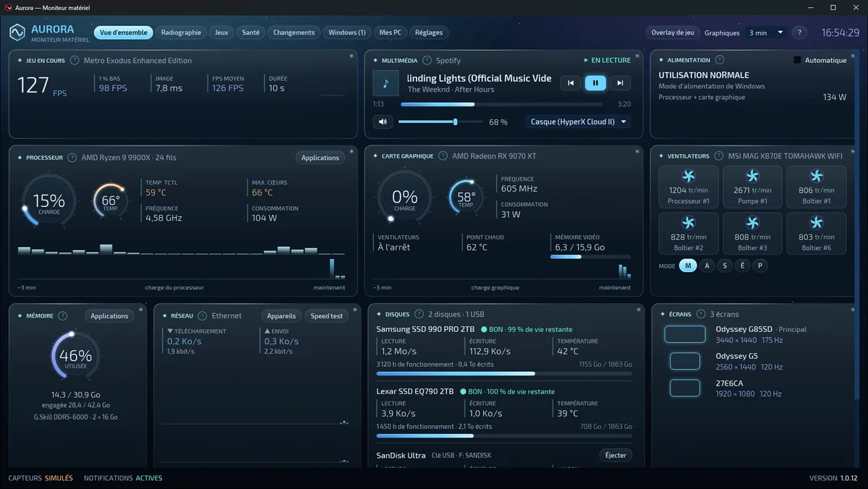Open the help icon beside Ventilateurs
Image resolution: width=868 pixels, height=489 pixels.
[x=719, y=156]
